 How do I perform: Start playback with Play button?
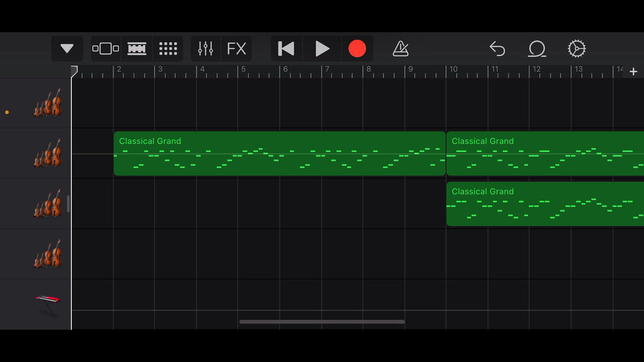tap(322, 48)
